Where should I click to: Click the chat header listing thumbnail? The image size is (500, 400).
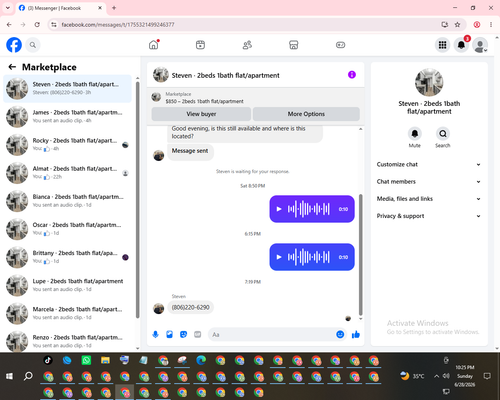161,75
